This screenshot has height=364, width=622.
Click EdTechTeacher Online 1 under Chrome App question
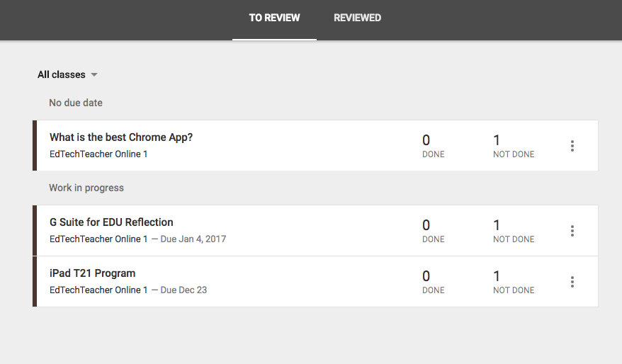click(x=98, y=154)
